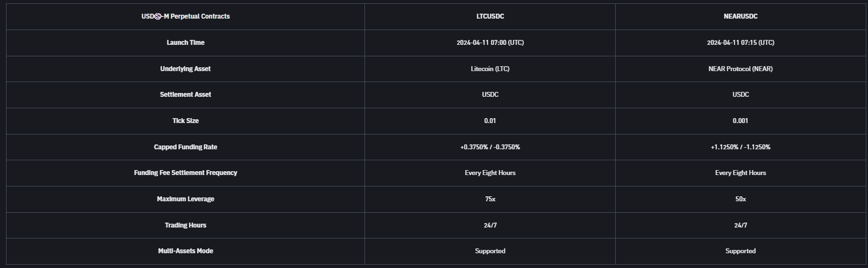This screenshot has width=868, height=268.
Task: Select the 50x maximum leverage value
Action: (740, 199)
